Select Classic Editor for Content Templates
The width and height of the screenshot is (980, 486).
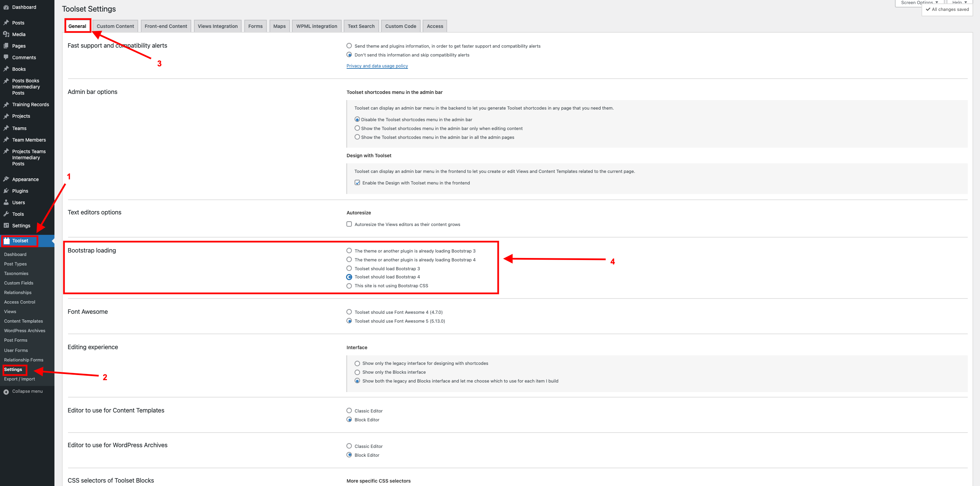(x=349, y=411)
